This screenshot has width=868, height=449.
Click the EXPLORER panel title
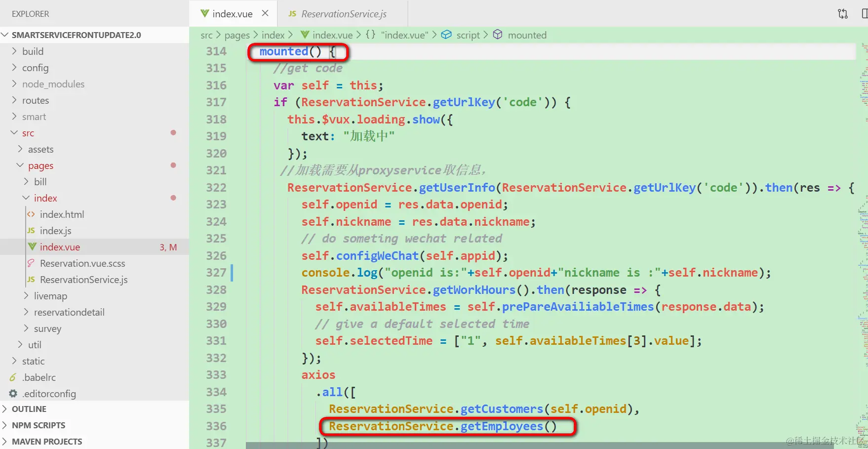pyautogui.click(x=31, y=14)
